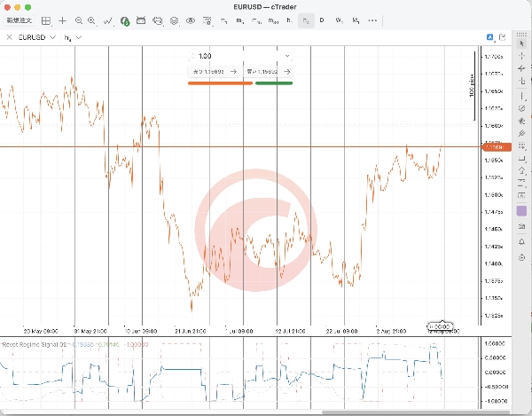Open the cBot robot icon menu
The height and width of the screenshot is (416, 532).
[x=158, y=20]
